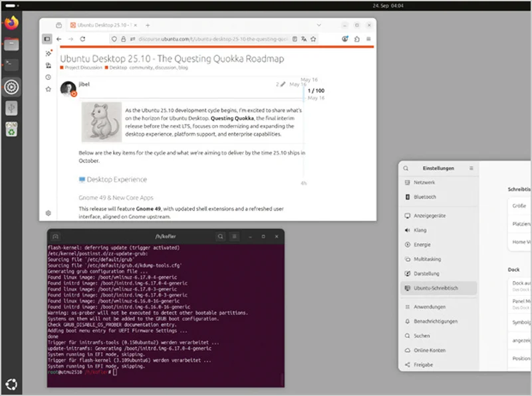Screen dimensions: 532x396
Task: Toggle reader view in the address bar
Action: pyautogui.click(x=293, y=40)
